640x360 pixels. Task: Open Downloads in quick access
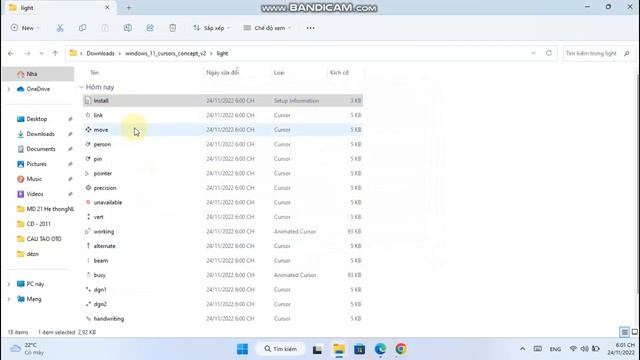point(39,134)
